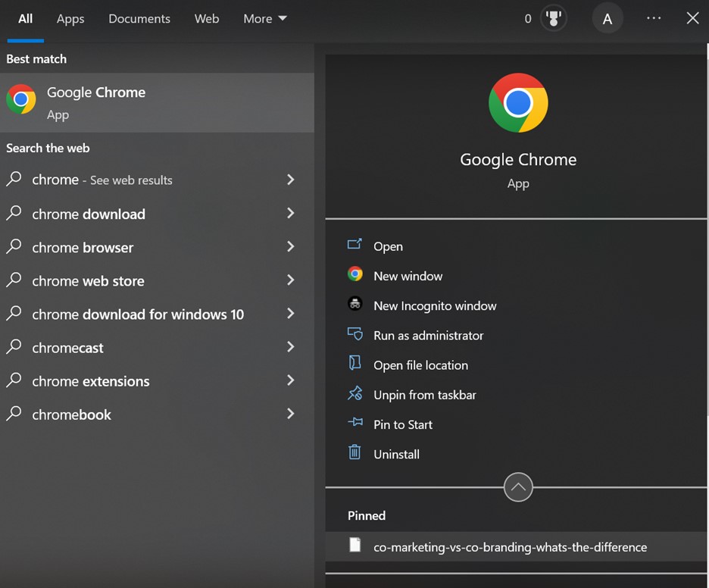This screenshot has width=709, height=588.
Task: Open pinned co-marketing-vs-co-branding file
Action: pyautogui.click(x=510, y=546)
